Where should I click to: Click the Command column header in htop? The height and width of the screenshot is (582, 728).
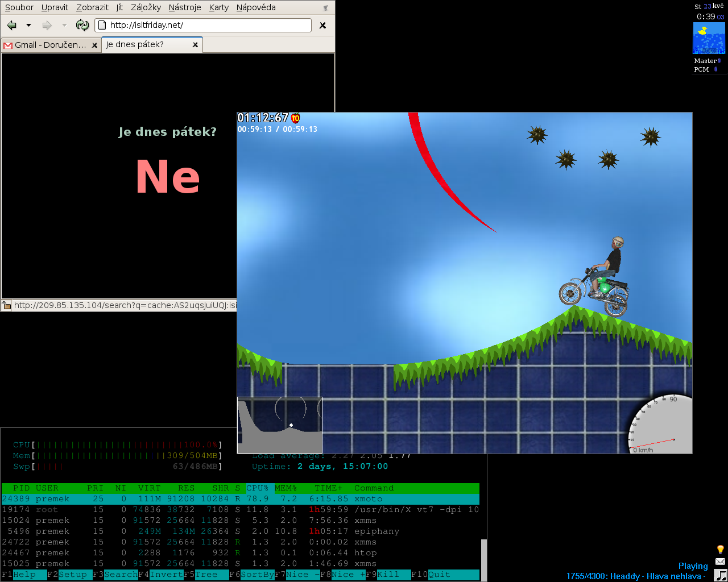pos(374,488)
